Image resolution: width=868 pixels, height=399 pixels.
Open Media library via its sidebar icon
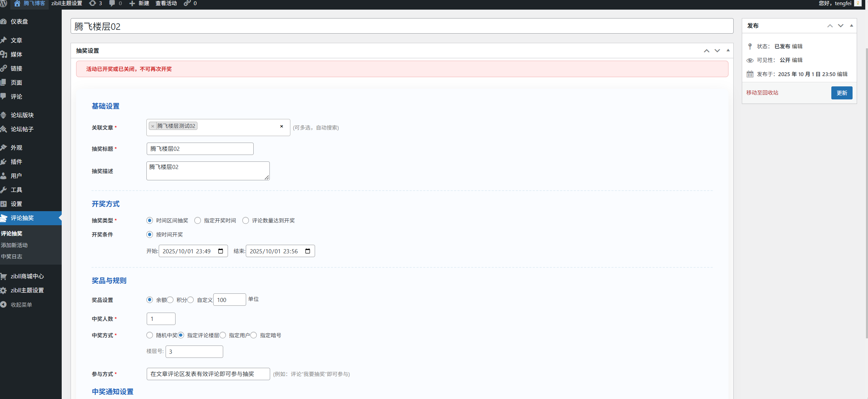click(3, 54)
